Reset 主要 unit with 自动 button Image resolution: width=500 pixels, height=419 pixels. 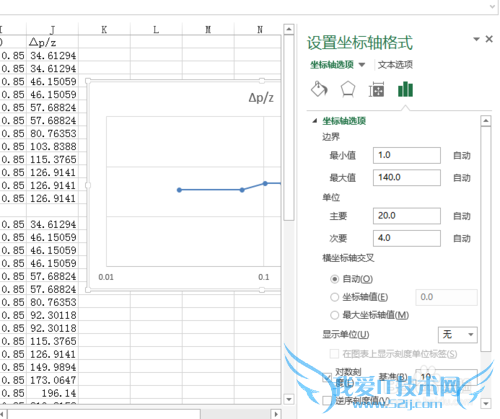click(462, 216)
